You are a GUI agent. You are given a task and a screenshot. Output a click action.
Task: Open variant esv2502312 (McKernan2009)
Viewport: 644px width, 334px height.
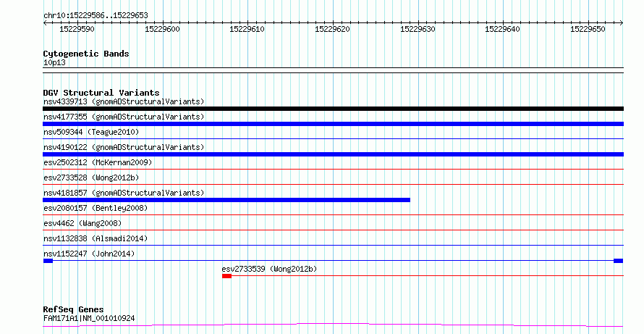[98, 162]
